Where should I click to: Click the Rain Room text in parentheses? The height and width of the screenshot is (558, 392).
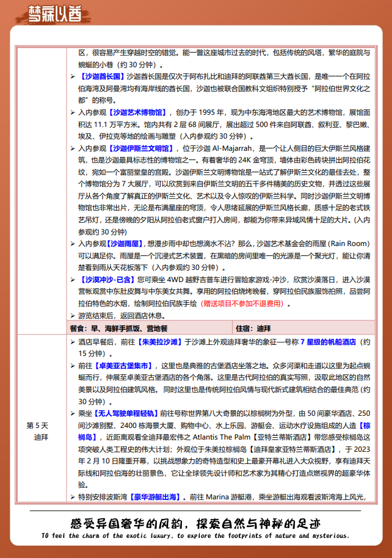pyautogui.click(x=348, y=244)
